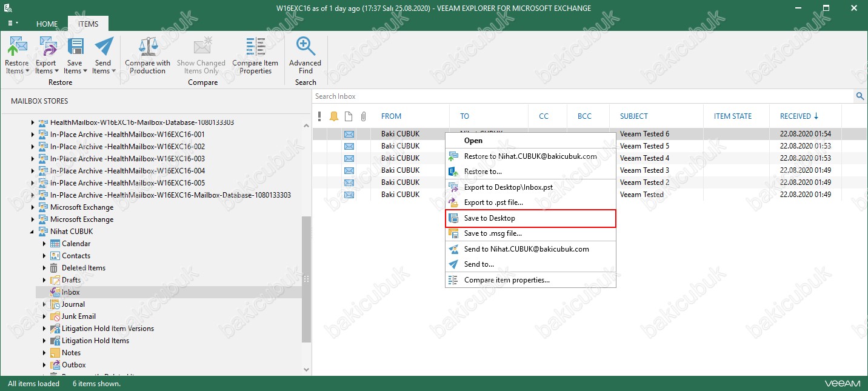The height and width of the screenshot is (391, 868).
Task: Click the Journal folder icon
Action: click(x=55, y=304)
